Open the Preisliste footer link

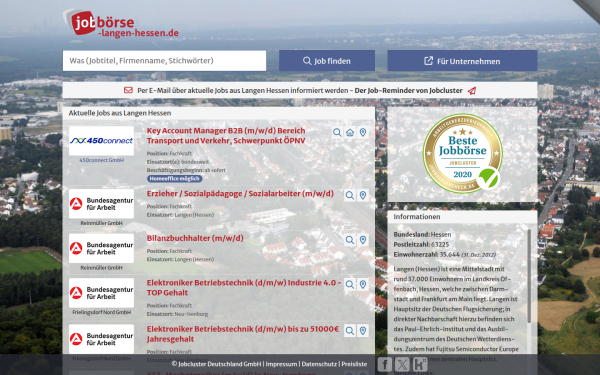click(354, 364)
